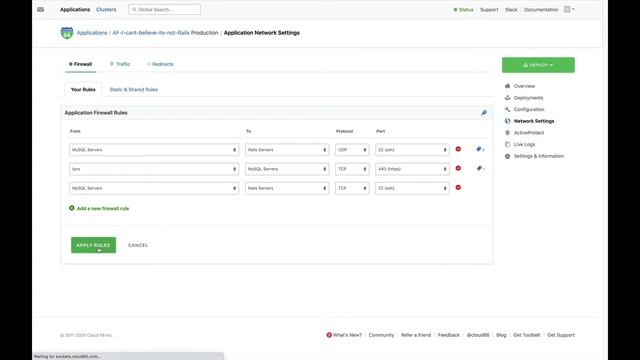Click Community footer link

pyautogui.click(x=381, y=335)
